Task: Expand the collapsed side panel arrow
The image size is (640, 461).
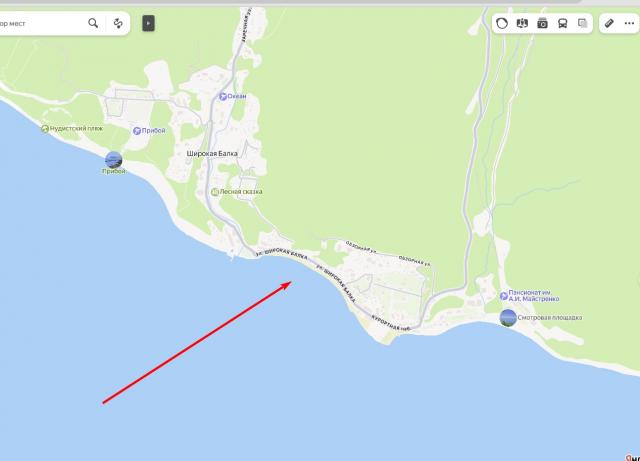Action: pyautogui.click(x=148, y=23)
